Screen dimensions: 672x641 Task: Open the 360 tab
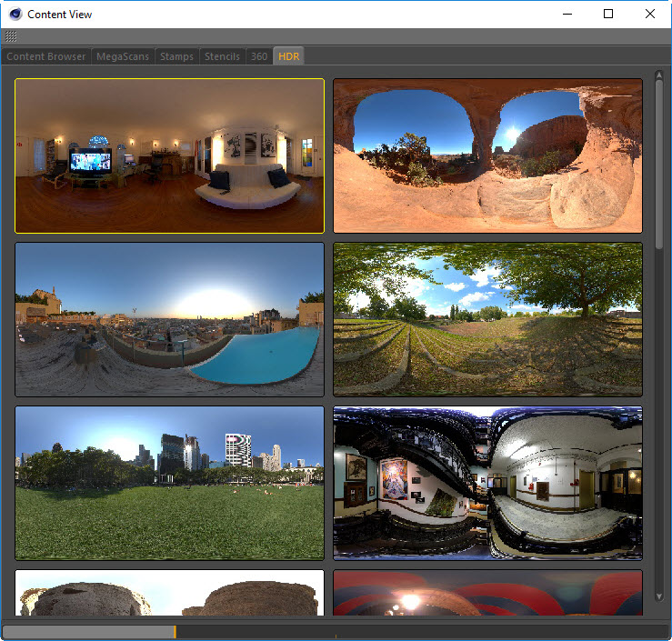(259, 56)
